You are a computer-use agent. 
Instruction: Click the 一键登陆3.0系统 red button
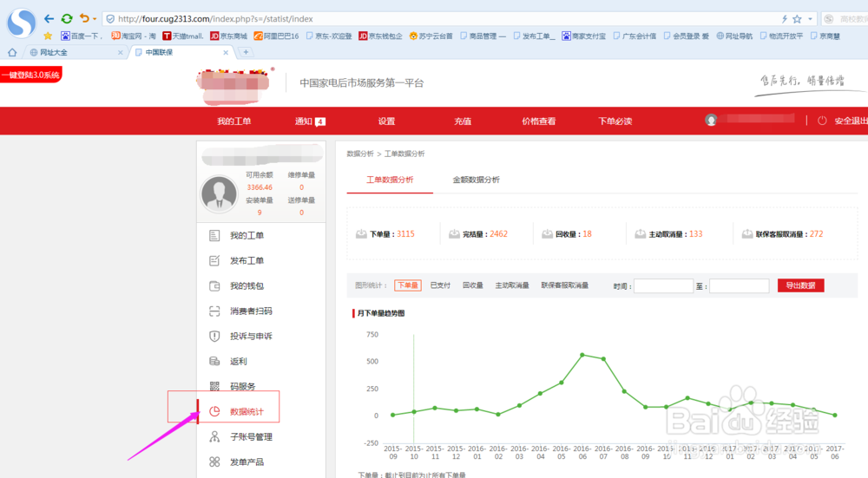click(x=31, y=75)
